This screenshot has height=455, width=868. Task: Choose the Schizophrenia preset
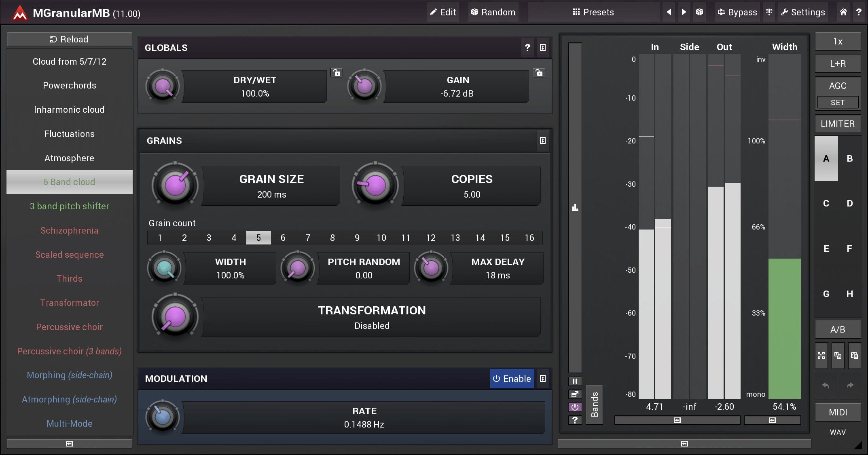69,230
